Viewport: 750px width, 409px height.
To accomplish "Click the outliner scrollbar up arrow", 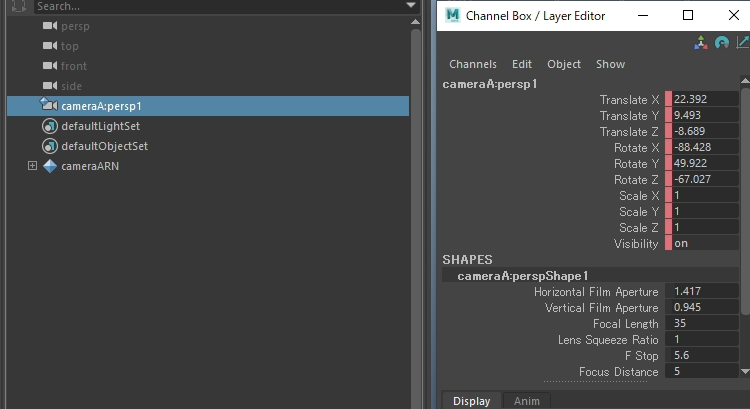I will [415, 22].
